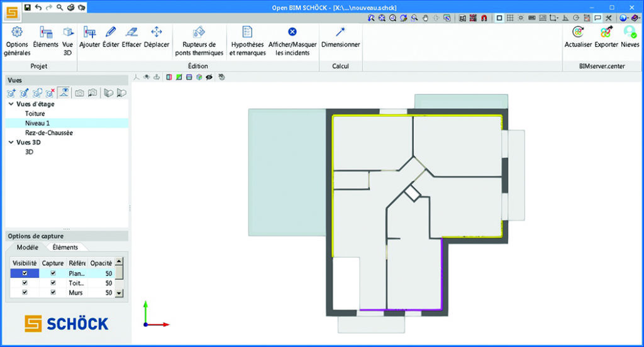Select the Ajouter tool
This screenshot has height=347, width=644.
[x=89, y=37]
